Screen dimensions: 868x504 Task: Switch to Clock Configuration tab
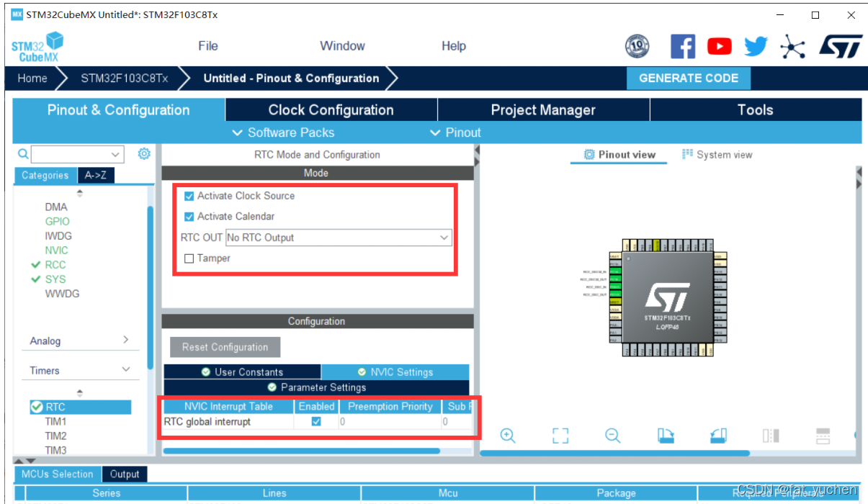pos(331,110)
